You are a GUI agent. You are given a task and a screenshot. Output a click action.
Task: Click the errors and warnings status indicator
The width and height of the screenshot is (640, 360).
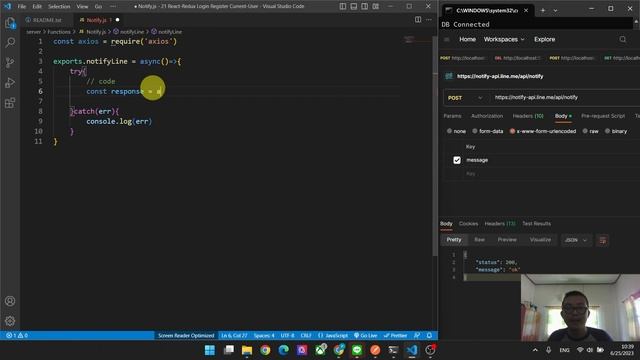(17, 336)
